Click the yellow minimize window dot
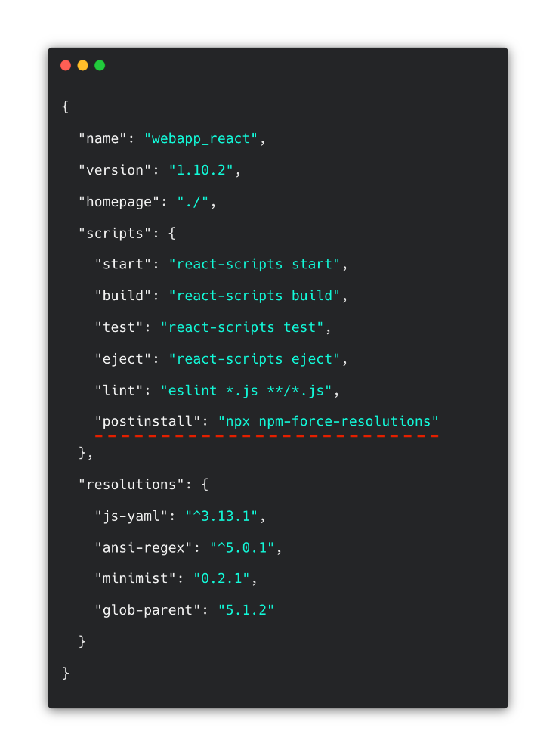 (83, 66)
